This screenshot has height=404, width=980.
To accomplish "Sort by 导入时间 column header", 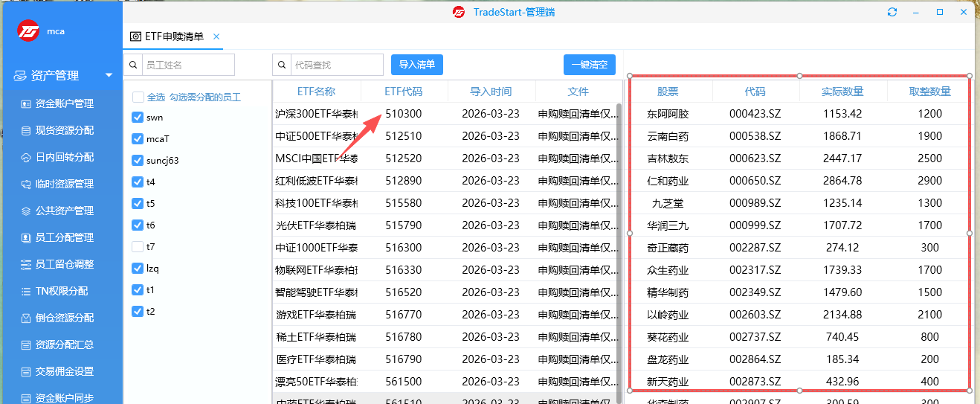I will [491, 92].
